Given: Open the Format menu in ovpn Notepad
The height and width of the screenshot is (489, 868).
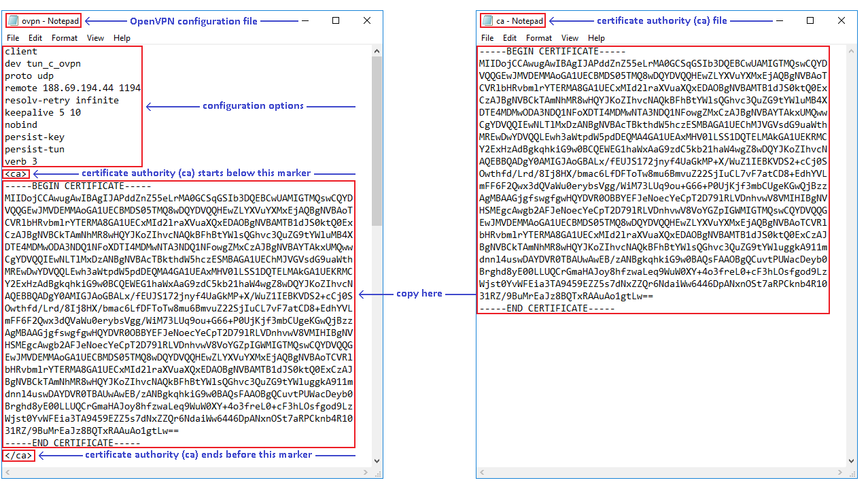Looking at the screenshot, I should (65, 38).
